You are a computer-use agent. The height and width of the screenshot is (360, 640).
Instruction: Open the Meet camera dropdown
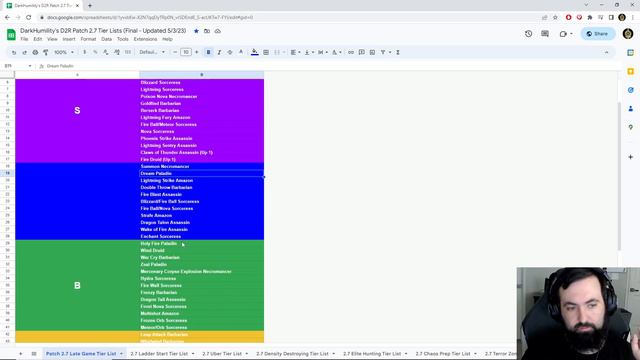(566, 34)
